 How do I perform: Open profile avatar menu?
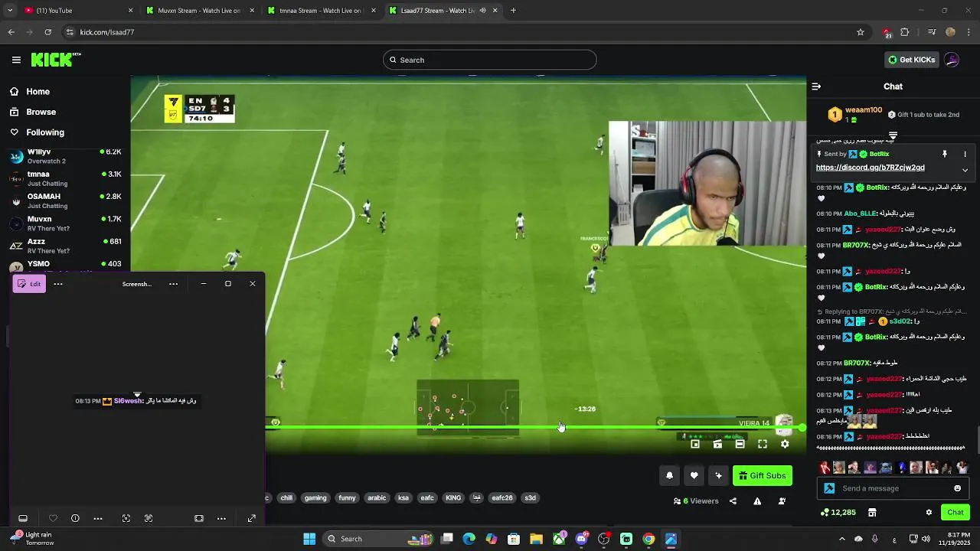pos(952,60)
